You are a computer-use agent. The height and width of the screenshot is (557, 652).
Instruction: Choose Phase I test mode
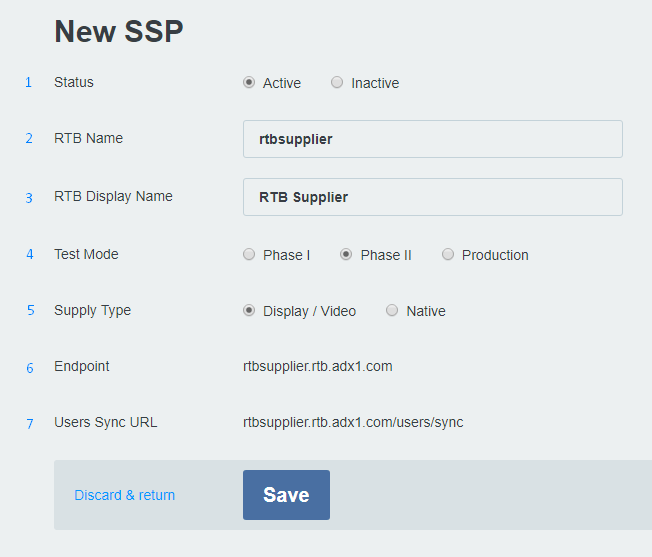coord(249,255)
